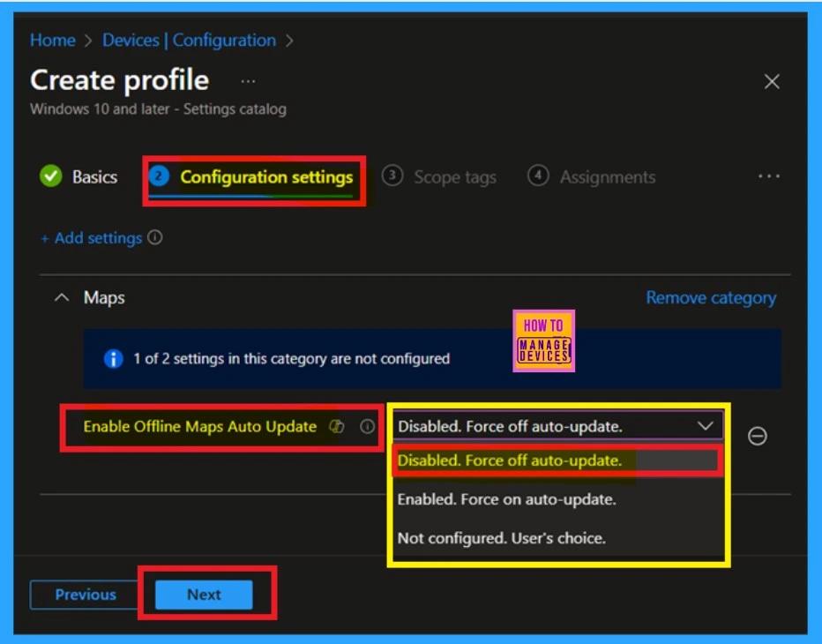Click the Next button
The width and height of the screenshot is (822, 644).
point(204,595)
